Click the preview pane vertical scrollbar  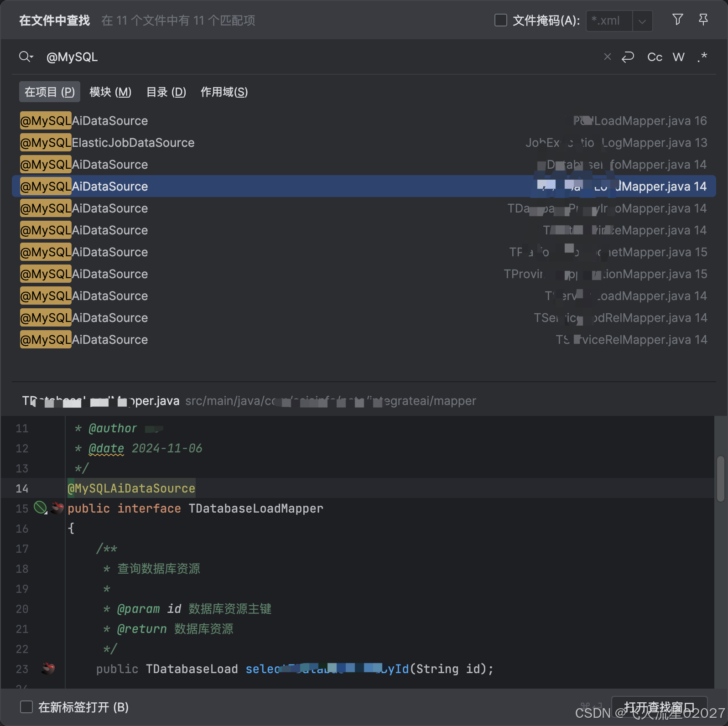[x=721, y=479]
